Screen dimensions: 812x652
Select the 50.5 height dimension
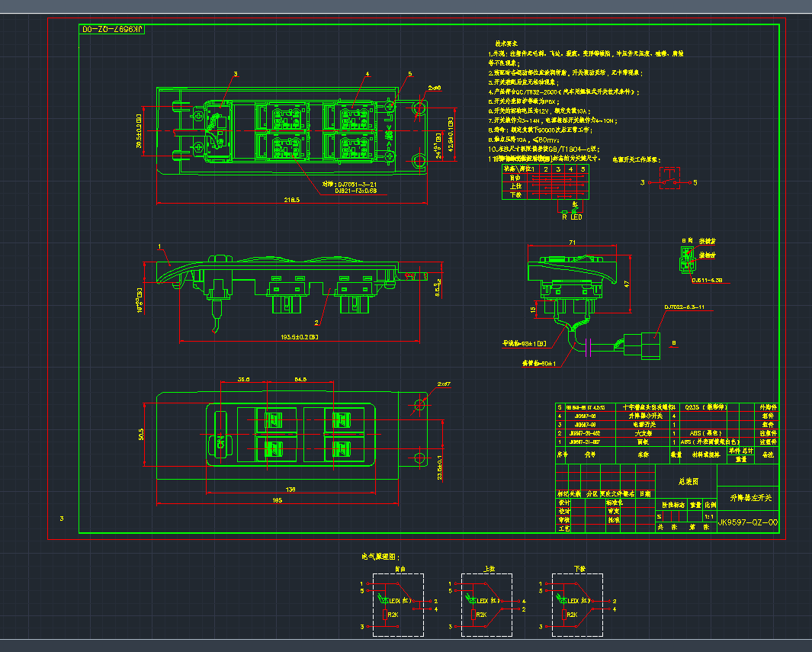141,435
